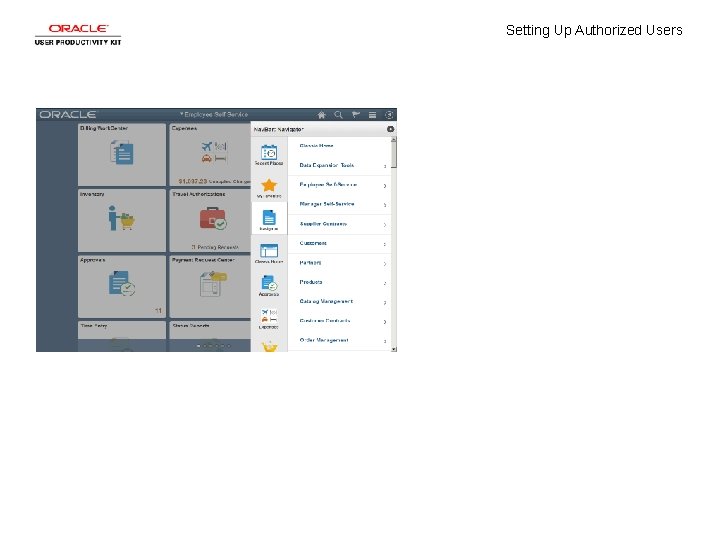Open the Time Entry tile

tap(122, 336)
